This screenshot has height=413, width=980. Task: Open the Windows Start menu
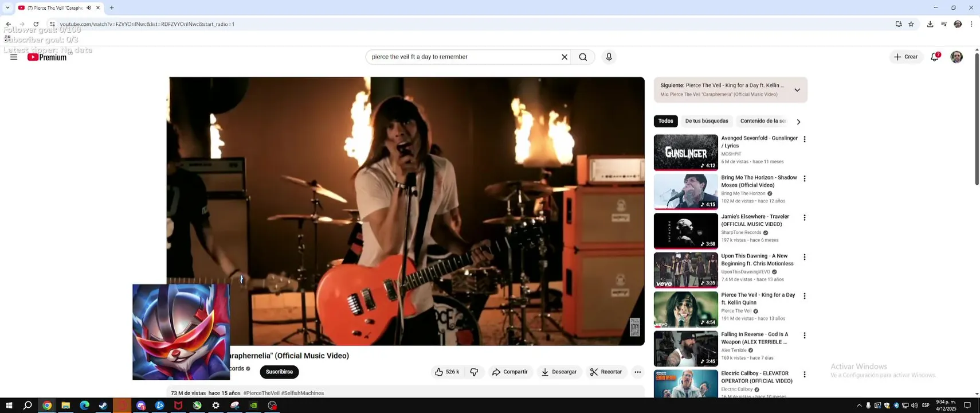[9, 406]
